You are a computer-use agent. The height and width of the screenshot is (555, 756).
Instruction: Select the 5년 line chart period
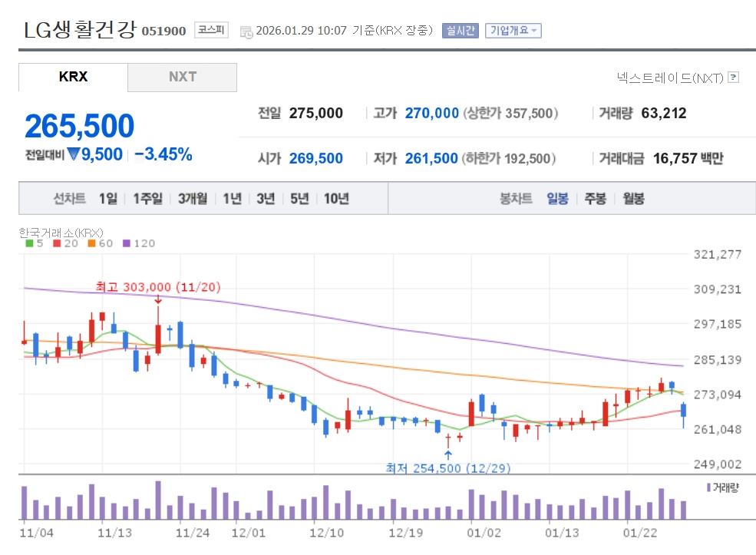coord(299,198)
